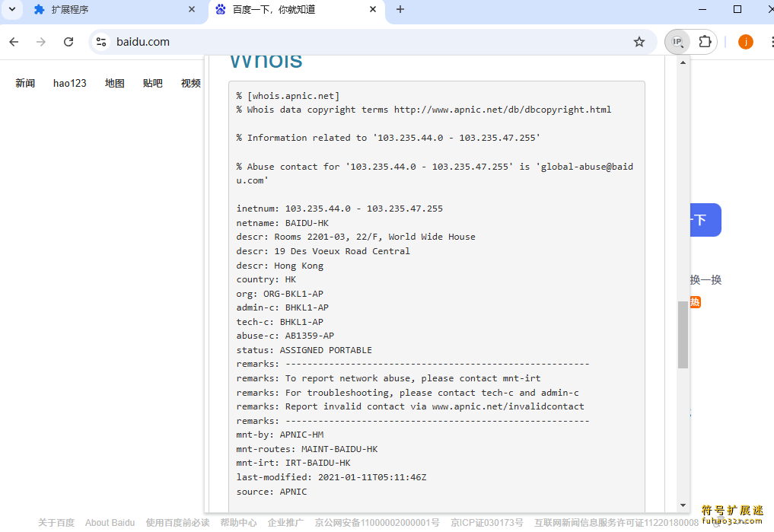The width and height of the screenshot is (774, 532).
Task: Close the 百度一下 tab
Action: point(373,9)
